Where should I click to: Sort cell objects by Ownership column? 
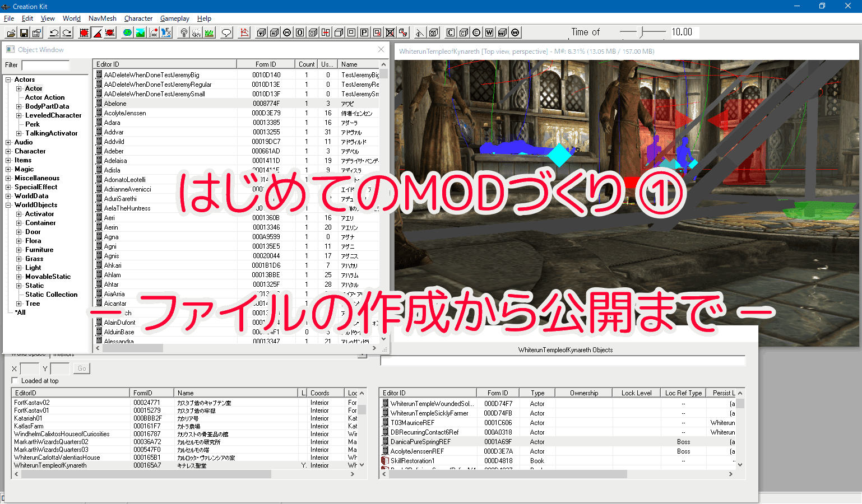tap(584, 393)
